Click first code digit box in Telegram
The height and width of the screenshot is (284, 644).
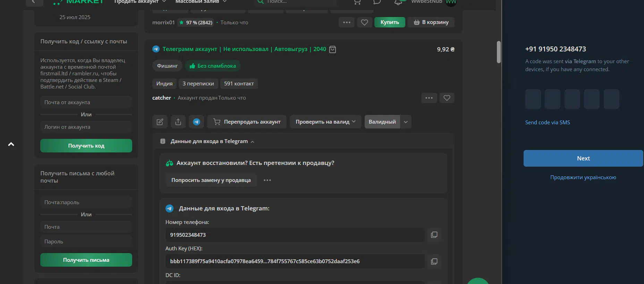pyautogui.click(x=533, y=99)
